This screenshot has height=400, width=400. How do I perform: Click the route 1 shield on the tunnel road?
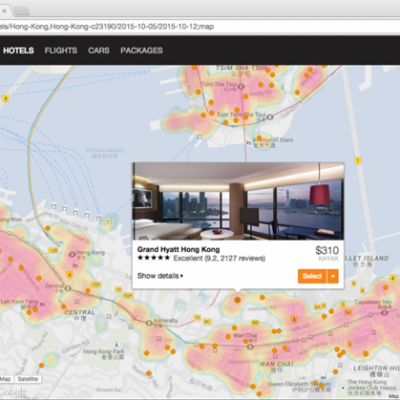coord(357,161)
